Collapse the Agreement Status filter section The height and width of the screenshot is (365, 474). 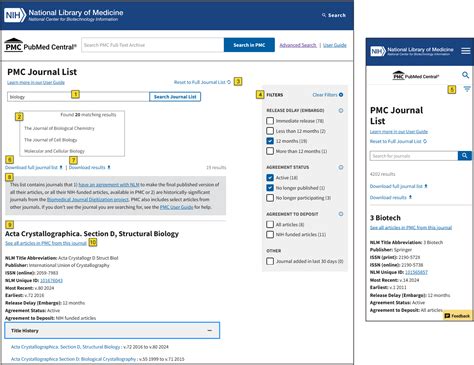point(341,167)
